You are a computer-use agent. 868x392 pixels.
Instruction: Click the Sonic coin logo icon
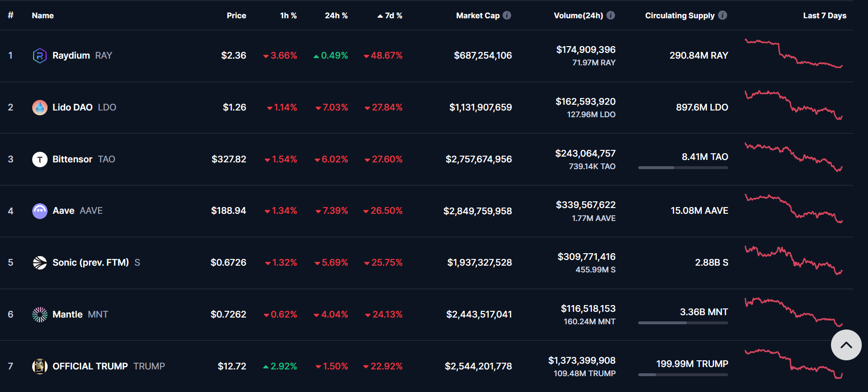click(39, 263)
